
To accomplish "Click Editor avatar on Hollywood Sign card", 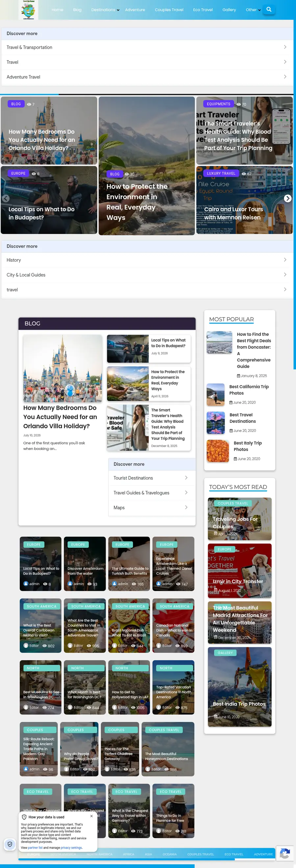I will (114, 707).
